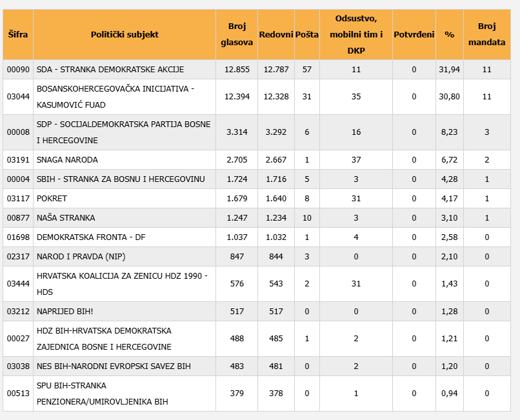The height and width of the screenshot is (420, 520).
Task: Select the Broj mandata column header
Action: (486, 35)
